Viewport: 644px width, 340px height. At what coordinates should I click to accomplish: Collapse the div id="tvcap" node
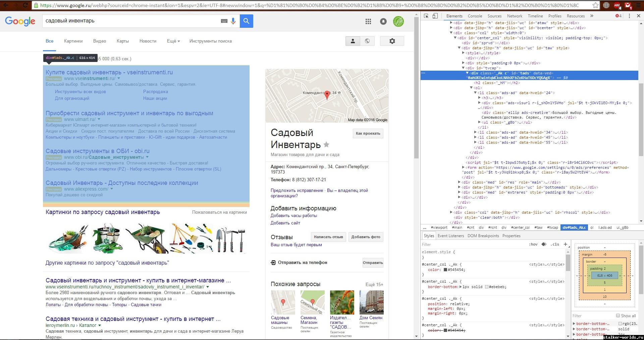pos(463,68)
